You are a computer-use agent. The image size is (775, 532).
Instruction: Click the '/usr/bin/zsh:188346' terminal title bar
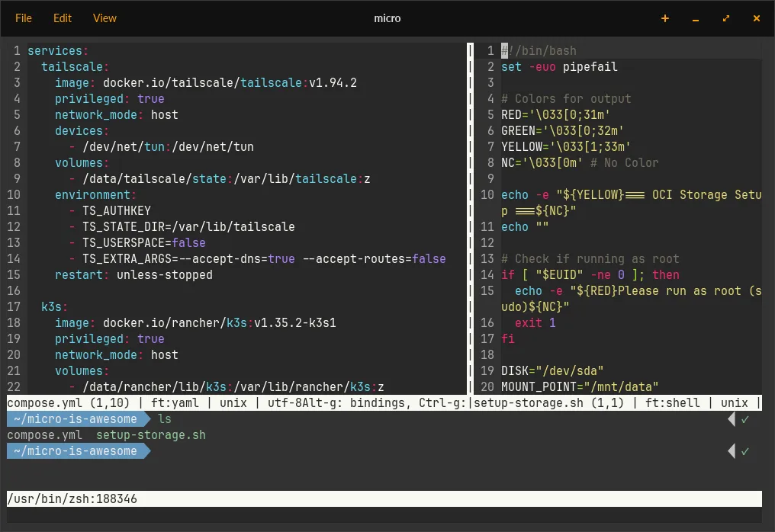[384, 498]
